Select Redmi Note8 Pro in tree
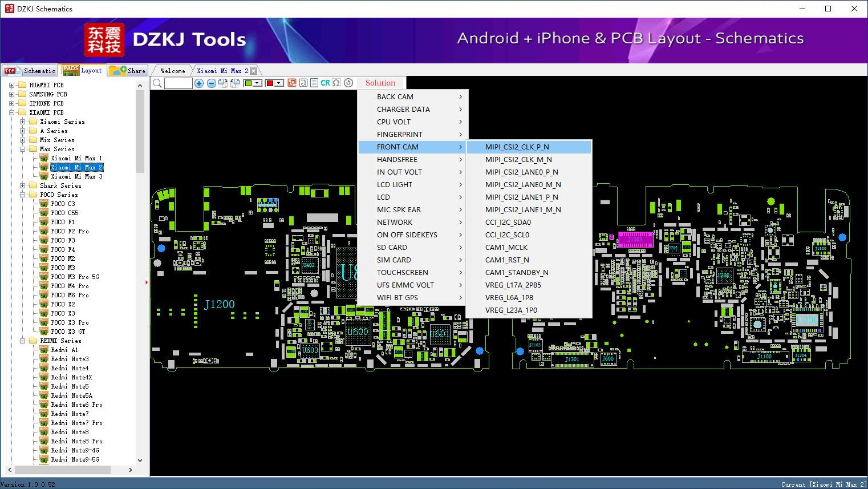Viewport: 868px width, 489px height. tap(77, 441)
